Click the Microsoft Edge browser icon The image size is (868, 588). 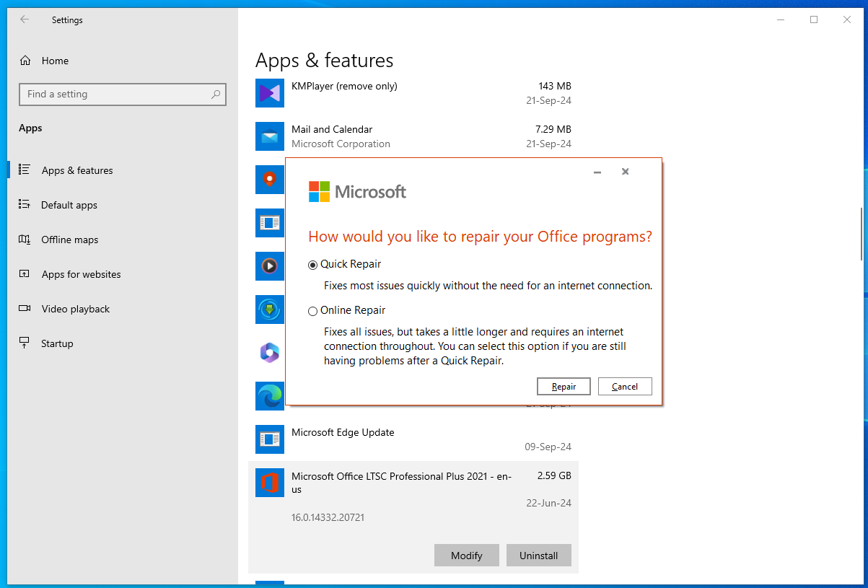coord(270,396)
